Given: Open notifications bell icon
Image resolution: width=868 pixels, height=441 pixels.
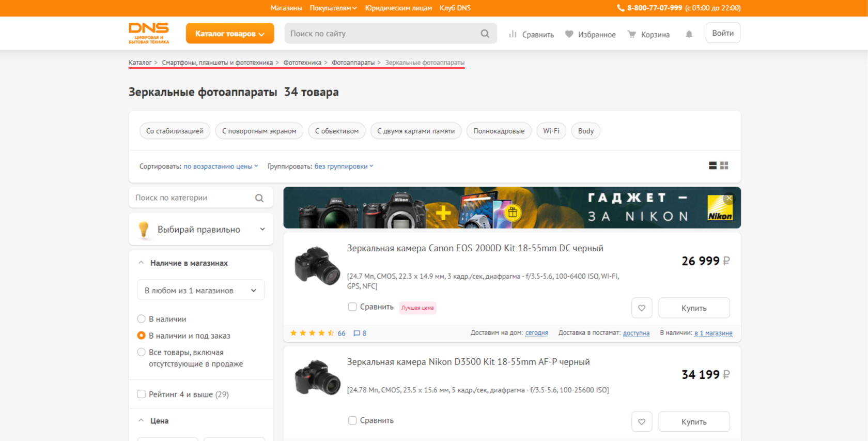Looking at the screenshot, I should click(x=689, y=34).
